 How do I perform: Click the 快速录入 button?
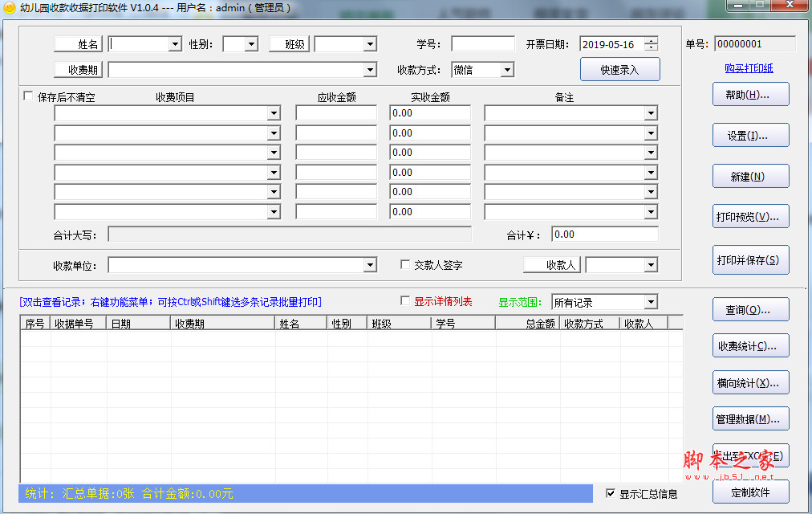tap(619, 69)
